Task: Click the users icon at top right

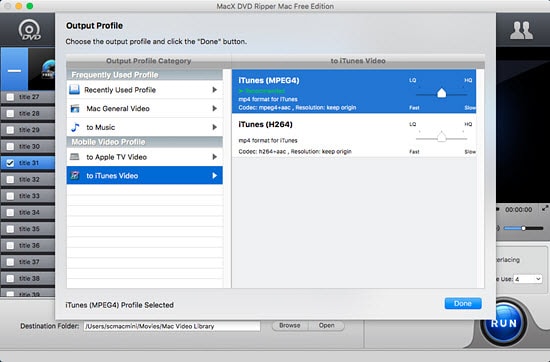Action: [x=521, y=30]
